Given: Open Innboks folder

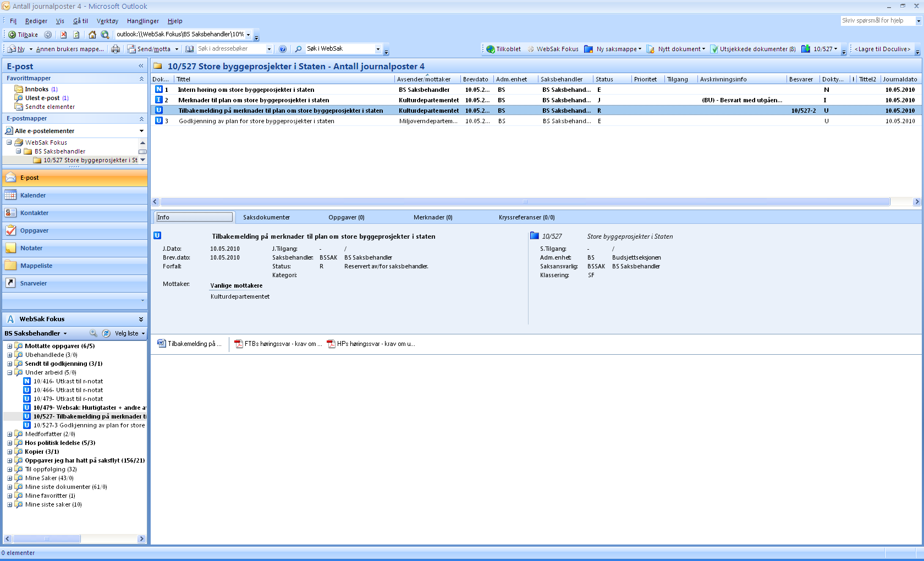Looking at the screenshot, I should 37,89.
